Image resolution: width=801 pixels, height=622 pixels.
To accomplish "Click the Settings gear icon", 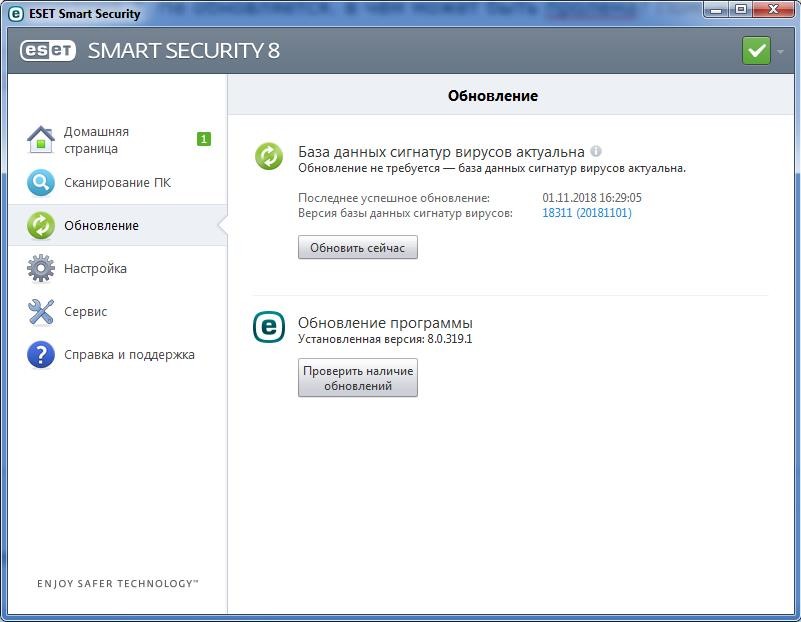I will pos(41,269).
